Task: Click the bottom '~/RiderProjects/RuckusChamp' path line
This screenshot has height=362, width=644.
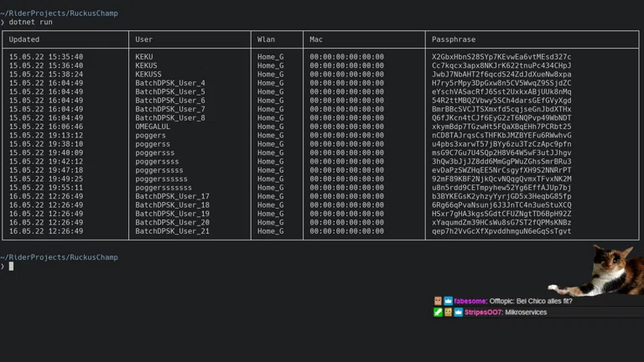Action: coord(60,257)
